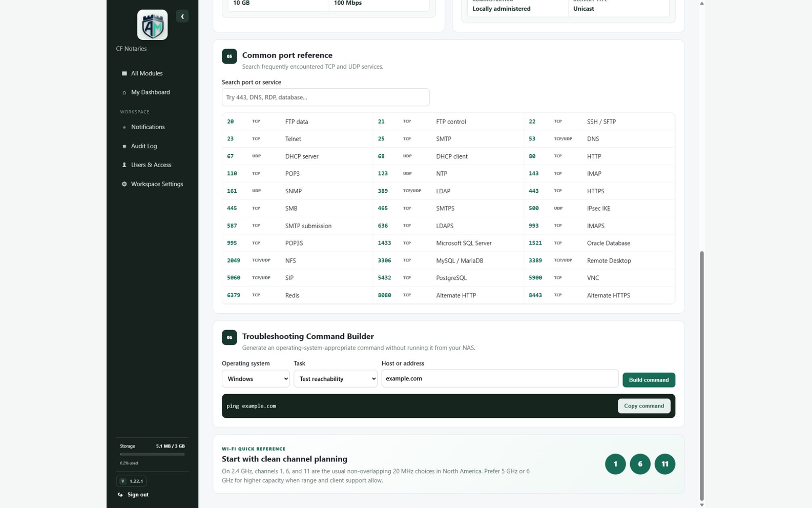
Task: Go to My Dashboard
Action: pyautogui.click(x=152, y=92)
